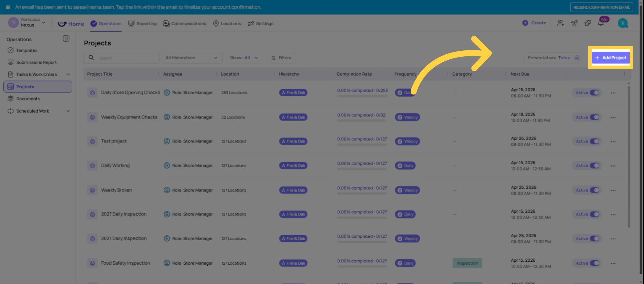The height and width of the screenshot is (284, 644).
Task: Click the invite user icon in top bar
Action: 560,23
